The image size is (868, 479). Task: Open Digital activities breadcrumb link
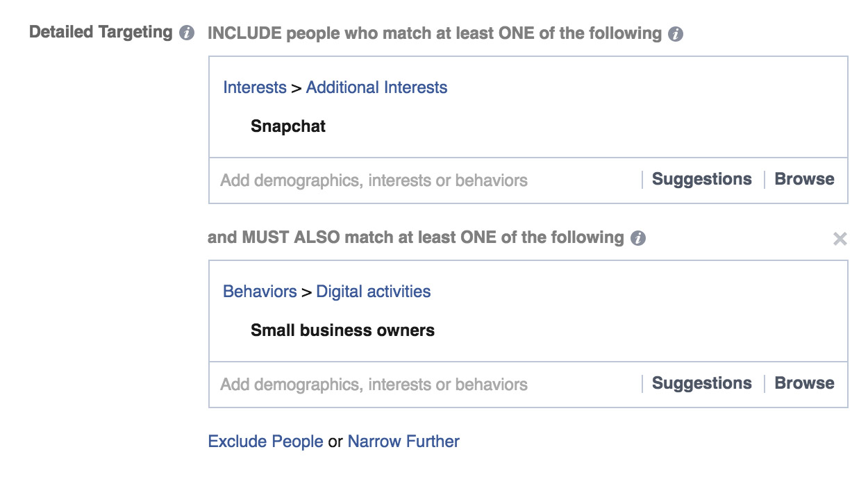pyautogui.click(x=374, y=292)
